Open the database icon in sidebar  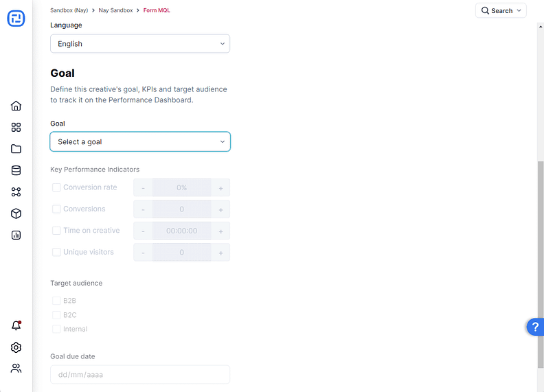click(x=16, y=171)
